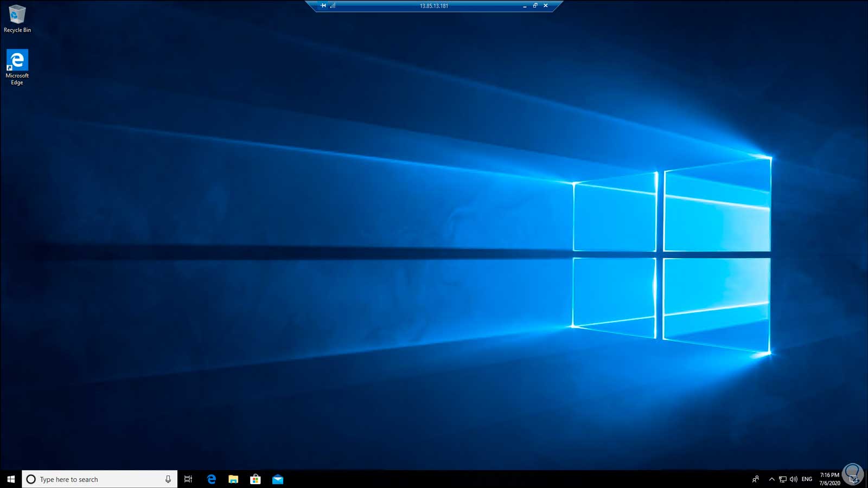Open the People icon in system tray

pos(756,479)
